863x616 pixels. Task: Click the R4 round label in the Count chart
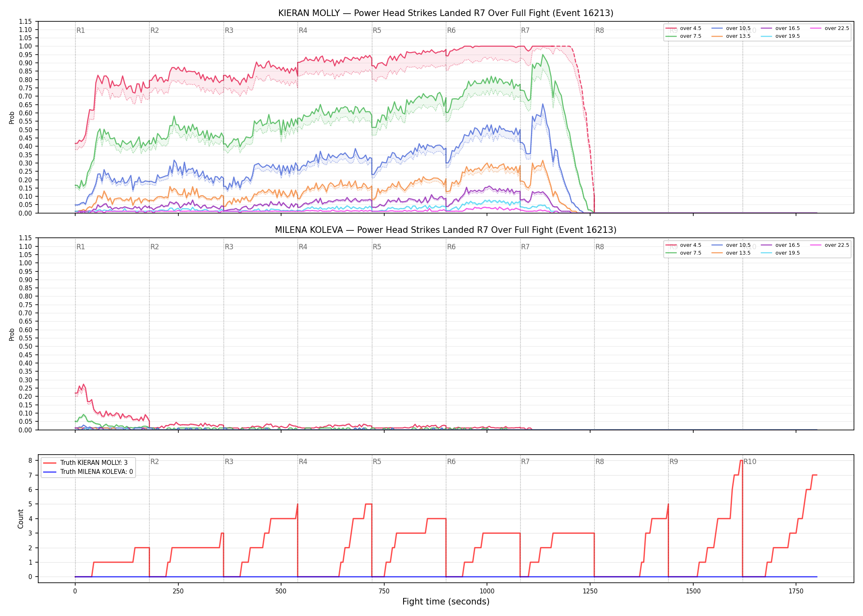(x=303, y=462)
